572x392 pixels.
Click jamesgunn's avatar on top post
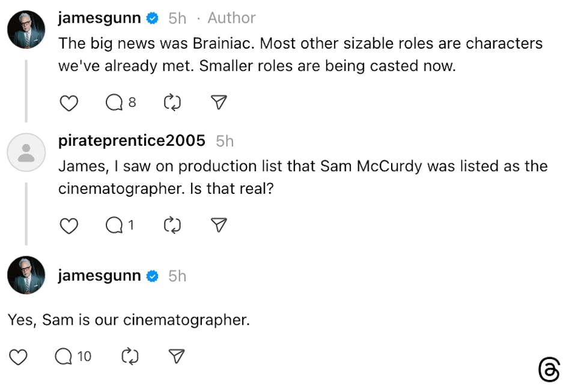point(26,29)
